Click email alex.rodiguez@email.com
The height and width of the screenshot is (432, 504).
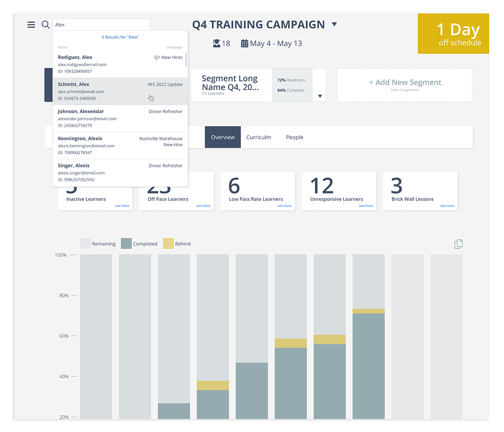coord(82,64)
